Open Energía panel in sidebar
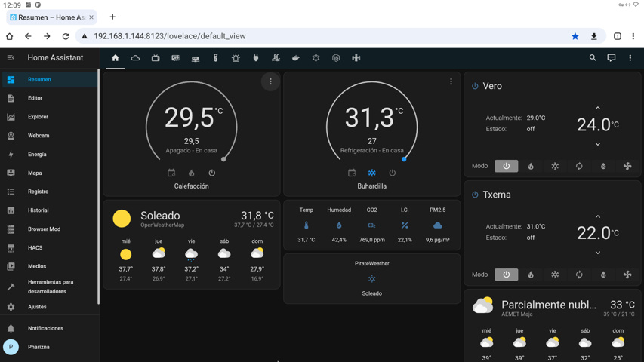This screenshot has height=362, width=644. pos(49,155)
